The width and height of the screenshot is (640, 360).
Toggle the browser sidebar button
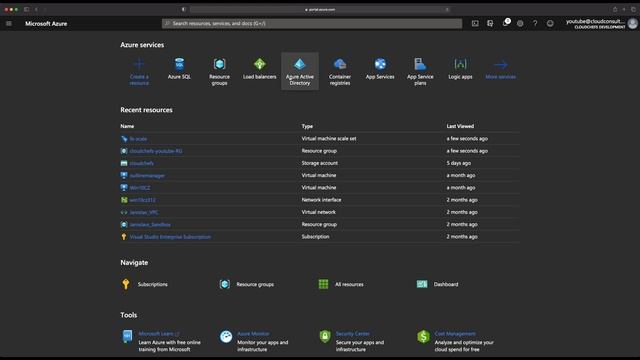coord(27,9)
